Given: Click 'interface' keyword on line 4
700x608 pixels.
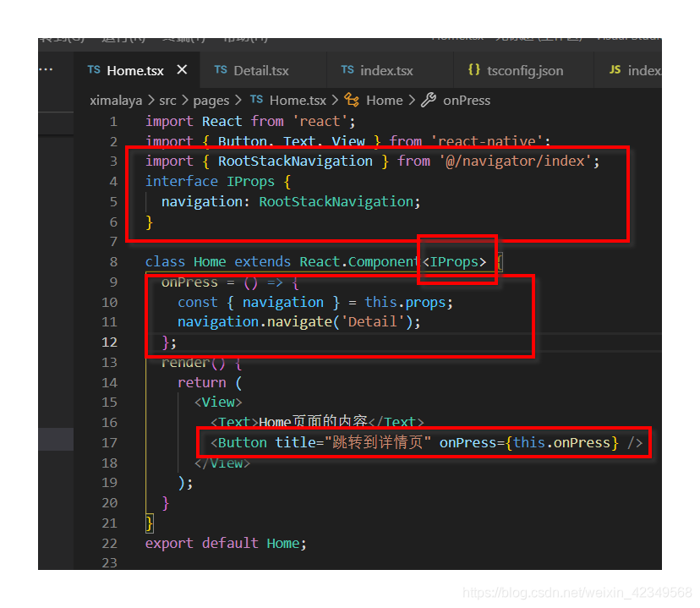Looking at the screenshot, I should (181, 181).
